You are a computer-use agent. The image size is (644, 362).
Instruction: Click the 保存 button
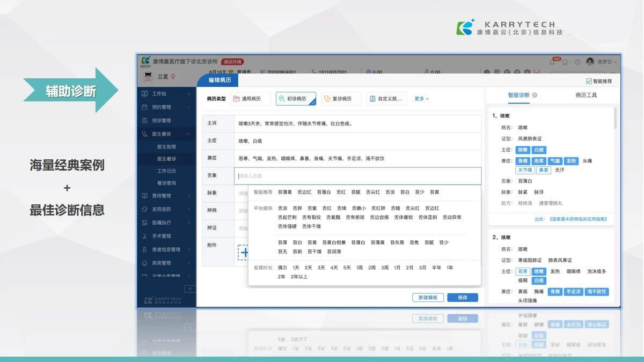[462, 298]
